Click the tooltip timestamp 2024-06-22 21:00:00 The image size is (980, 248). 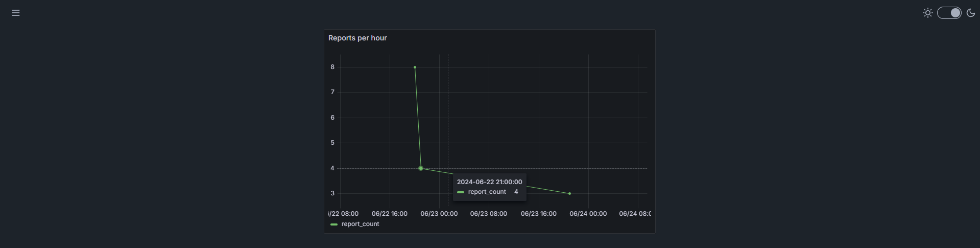click(489, 182)
